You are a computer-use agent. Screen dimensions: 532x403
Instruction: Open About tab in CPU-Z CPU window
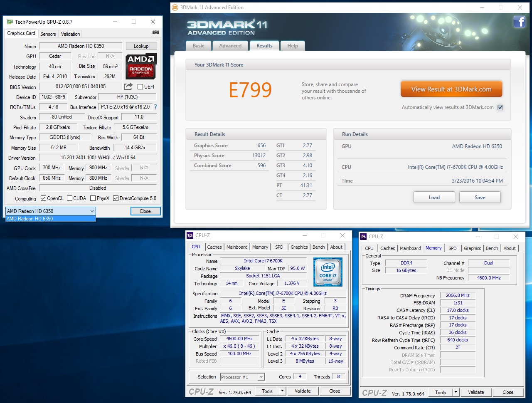(336, 247)
